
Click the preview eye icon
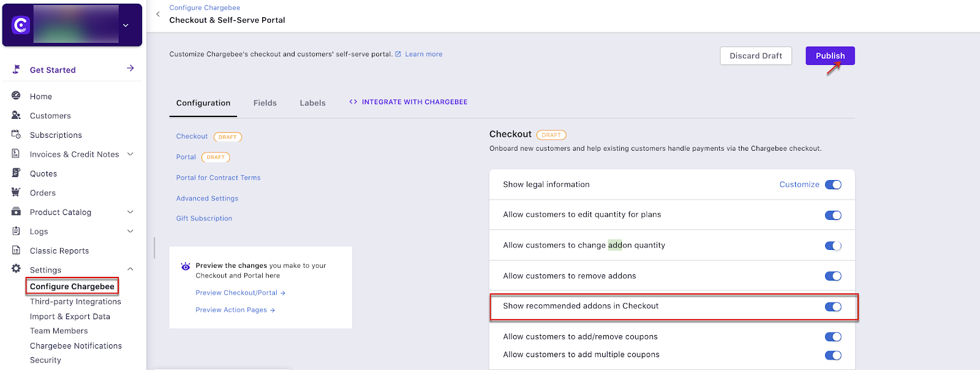(186, 266)
